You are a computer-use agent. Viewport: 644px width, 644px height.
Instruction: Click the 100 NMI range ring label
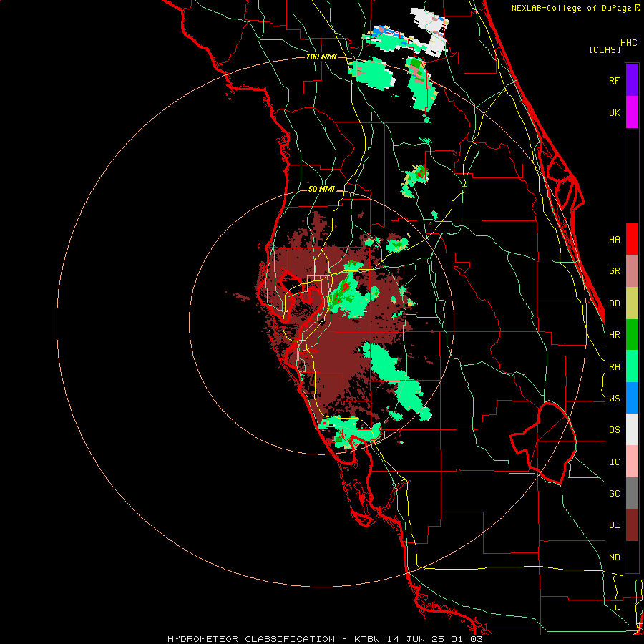tap(321, 57)
